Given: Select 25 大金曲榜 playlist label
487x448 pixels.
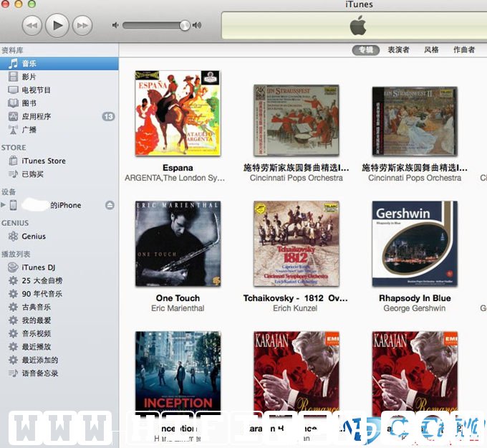Looking at the screenshot, I should coord(42,281).
